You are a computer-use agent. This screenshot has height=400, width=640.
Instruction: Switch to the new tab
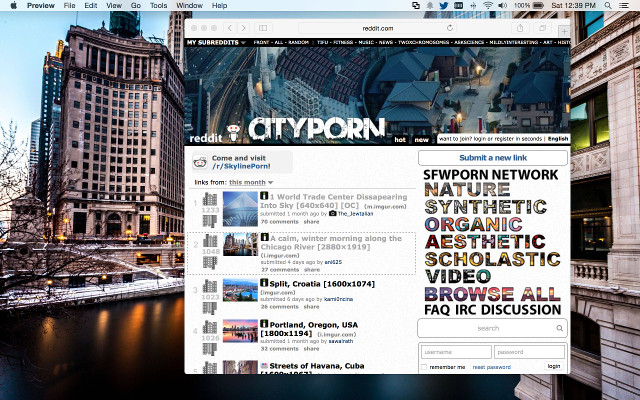coord(422,140)
